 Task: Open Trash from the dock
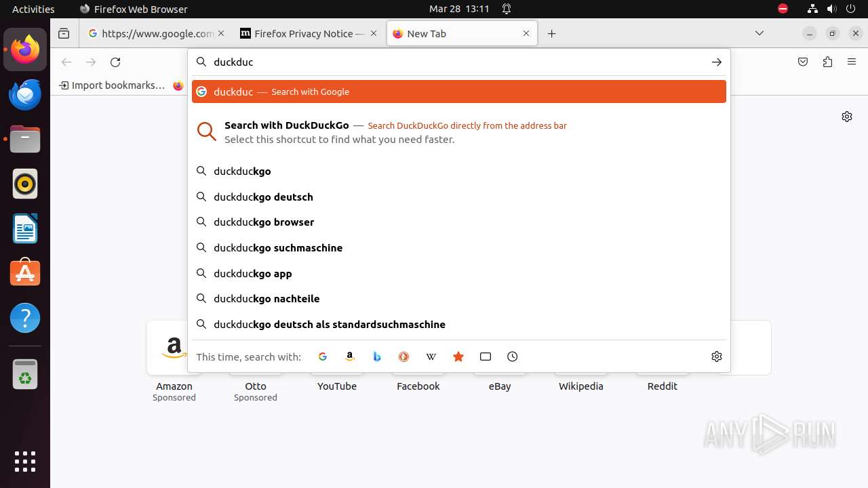(25, 373)
